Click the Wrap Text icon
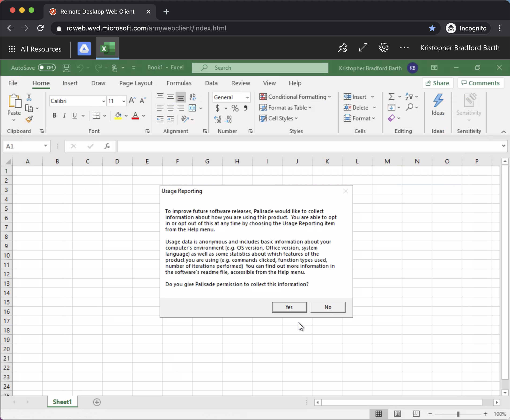510x420 pixels. click(x=193, y=97)
